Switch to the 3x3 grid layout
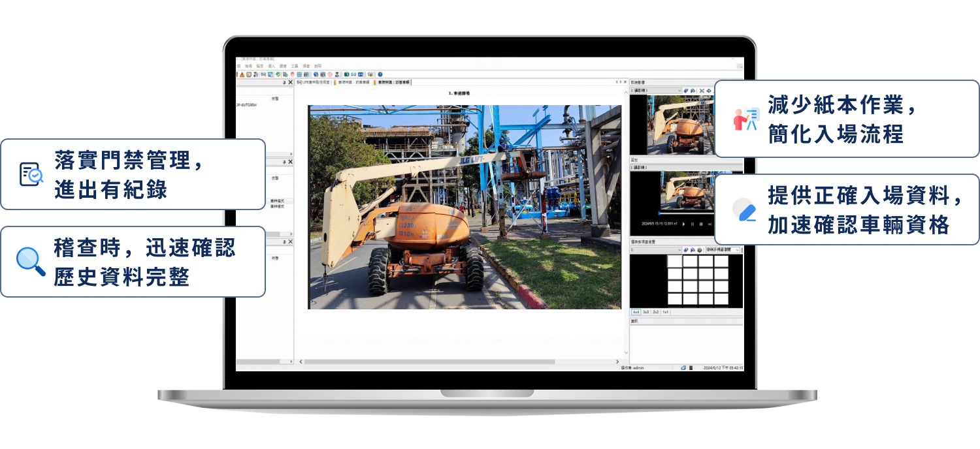 click(645, 313)
